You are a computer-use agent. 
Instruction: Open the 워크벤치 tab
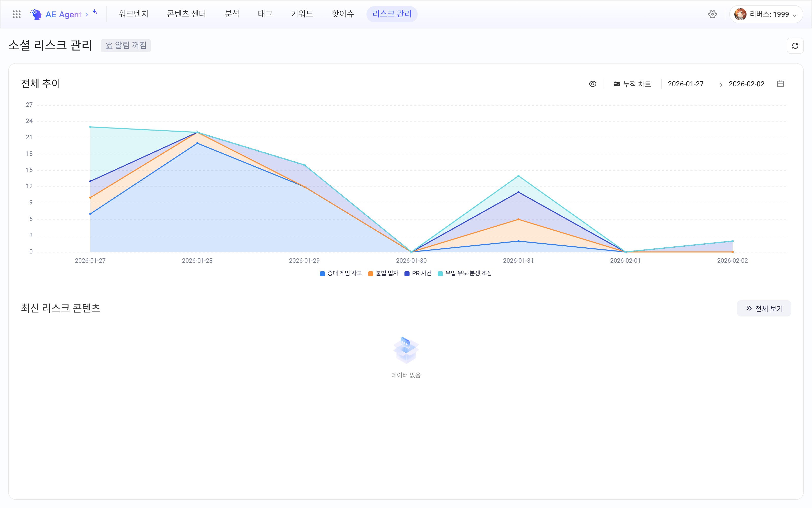[x=133, y=14]
